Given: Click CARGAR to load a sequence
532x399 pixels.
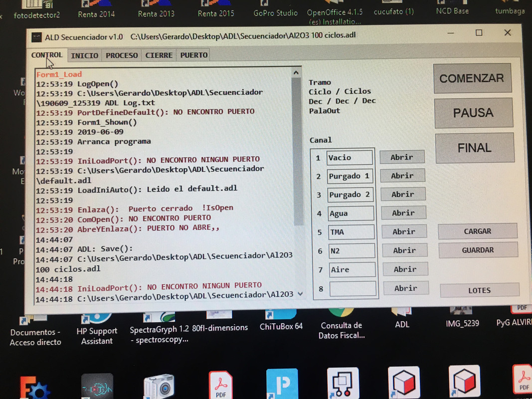Looking at the screenshot, I should coord(477,231).
